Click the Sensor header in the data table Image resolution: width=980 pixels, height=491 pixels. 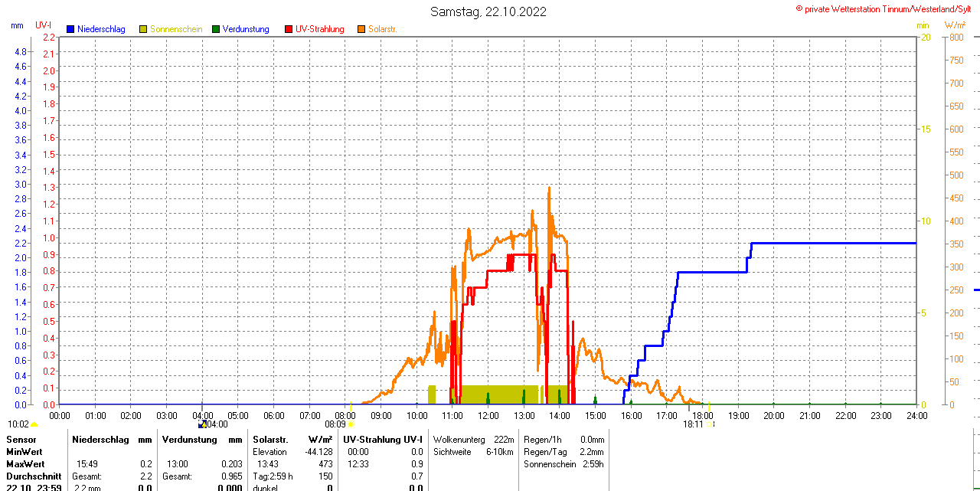tap(21, 440)
